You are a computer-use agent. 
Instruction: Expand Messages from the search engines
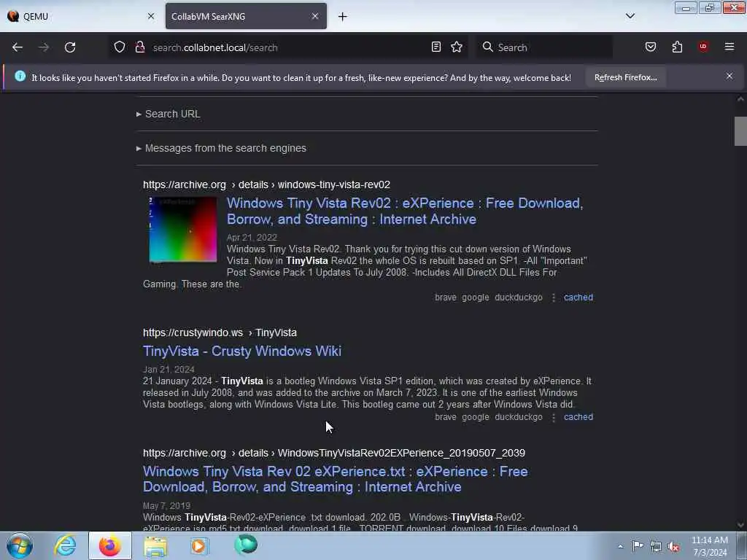pos(222,148)
